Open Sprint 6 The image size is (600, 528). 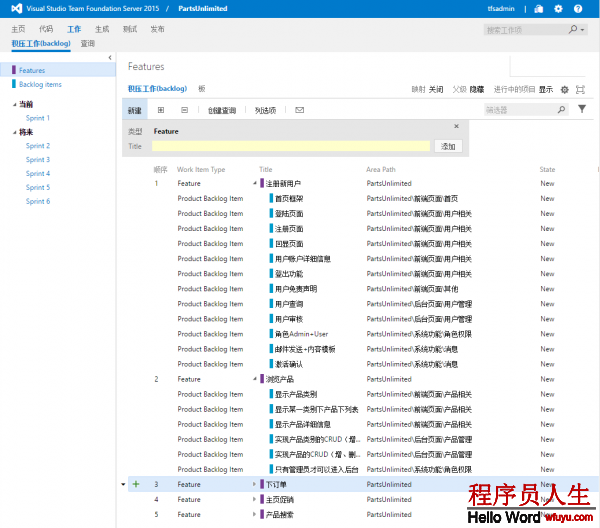[38, 201]
